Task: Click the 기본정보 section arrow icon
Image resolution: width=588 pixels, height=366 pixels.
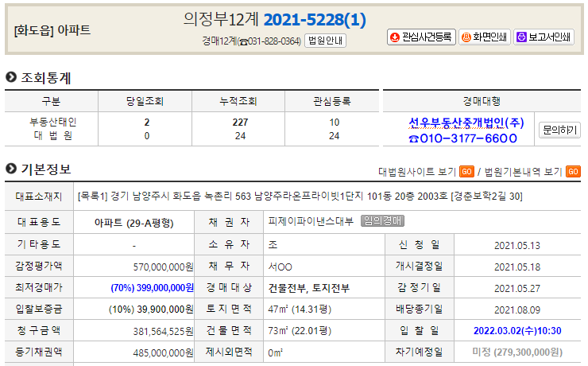Action: point(11,169)
